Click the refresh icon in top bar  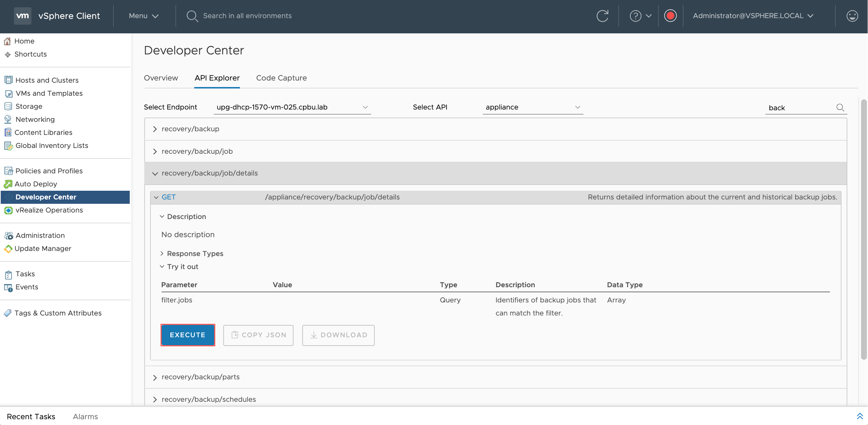click(602, 16)
